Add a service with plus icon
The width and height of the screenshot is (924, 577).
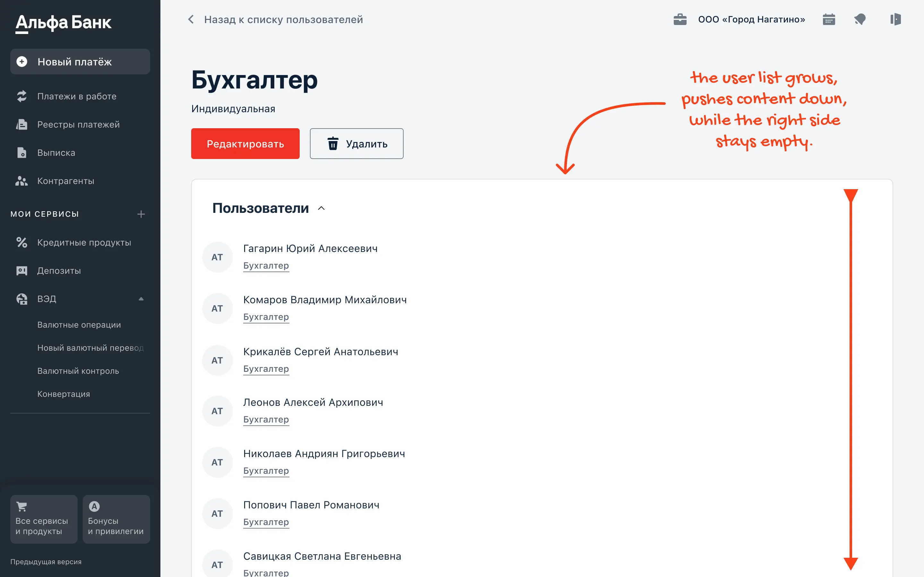tap(141, 214)
